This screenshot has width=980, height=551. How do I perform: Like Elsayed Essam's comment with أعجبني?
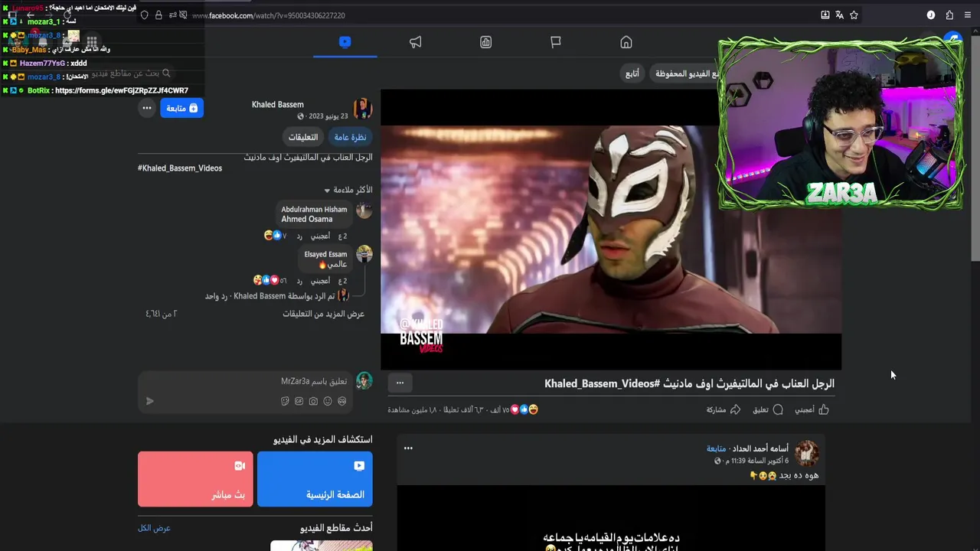(320, 280)
